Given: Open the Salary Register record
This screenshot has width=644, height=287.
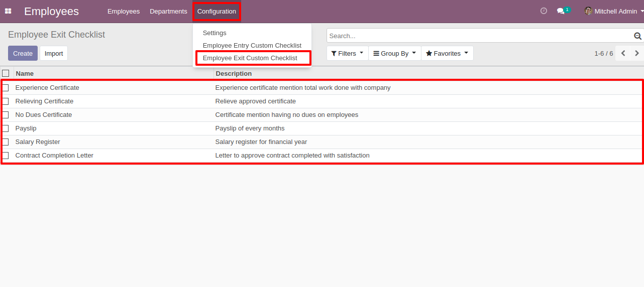Looking at the screenshot, I should coord(38,142).
